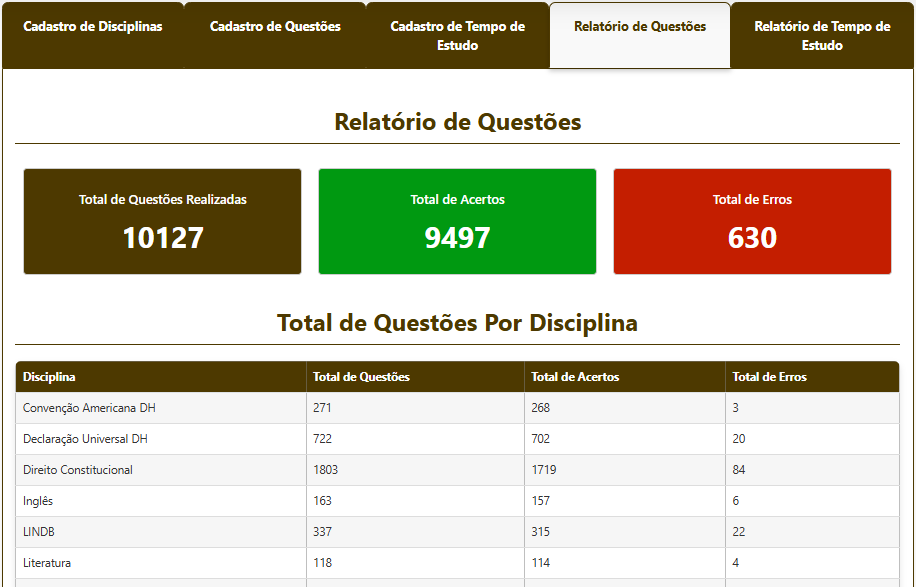The image size is (916, 587).
Task: Click the green Total de Acertos card
Action: pyautogui.click(x=457, y=221)
